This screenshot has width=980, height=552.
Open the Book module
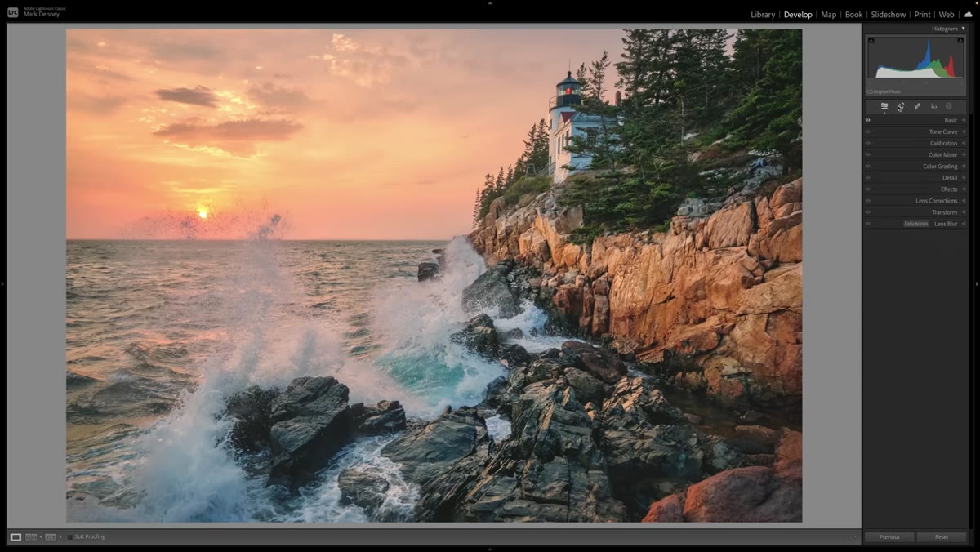pos(853,15)
